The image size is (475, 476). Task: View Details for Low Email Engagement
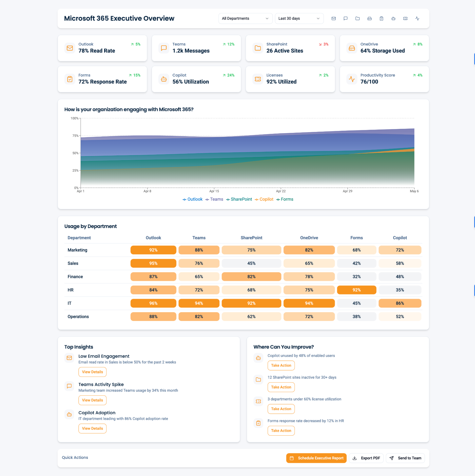point(92,372)
